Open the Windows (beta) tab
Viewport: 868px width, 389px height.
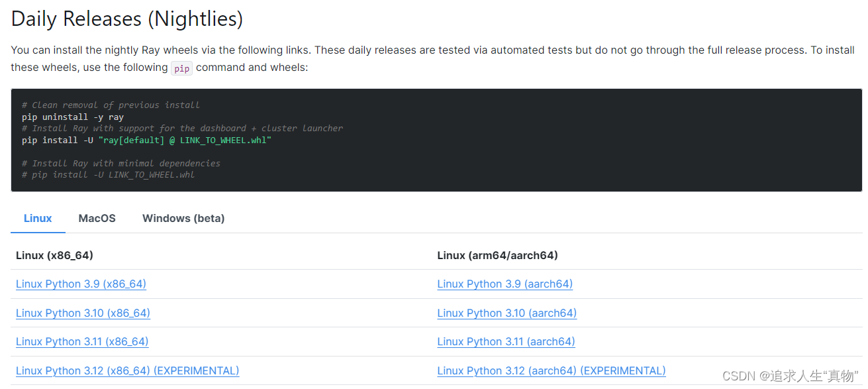[183, 218]
